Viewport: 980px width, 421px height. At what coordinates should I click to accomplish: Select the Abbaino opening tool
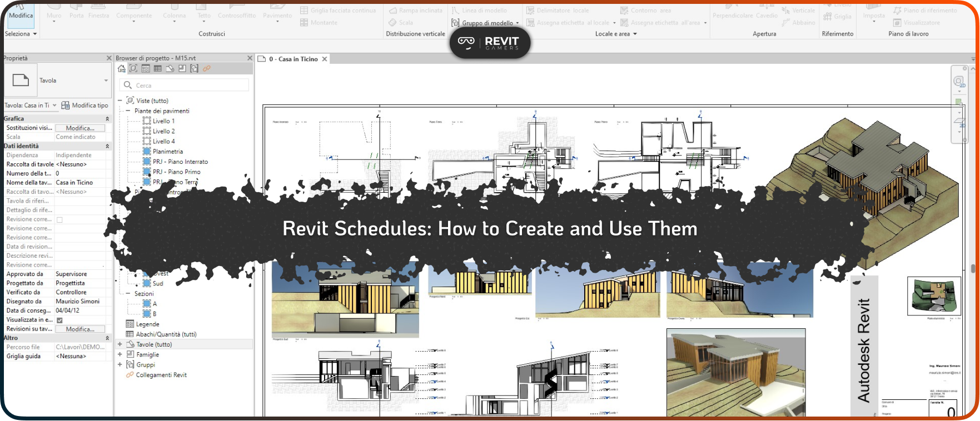(798, 23)
